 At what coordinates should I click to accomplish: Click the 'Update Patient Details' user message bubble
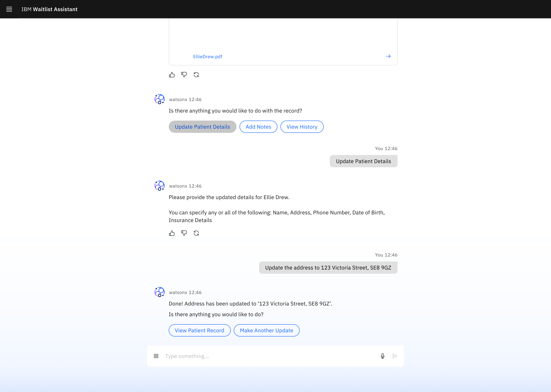[x=363, y=161]
